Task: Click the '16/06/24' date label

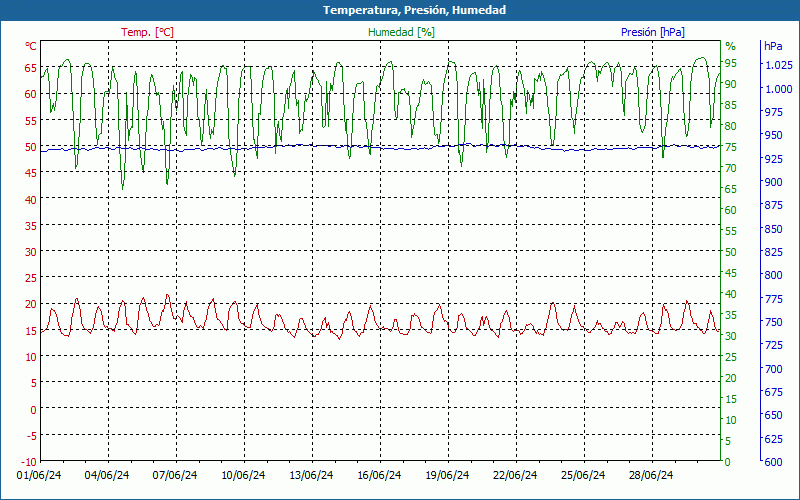Action: [x=379, y=476]
